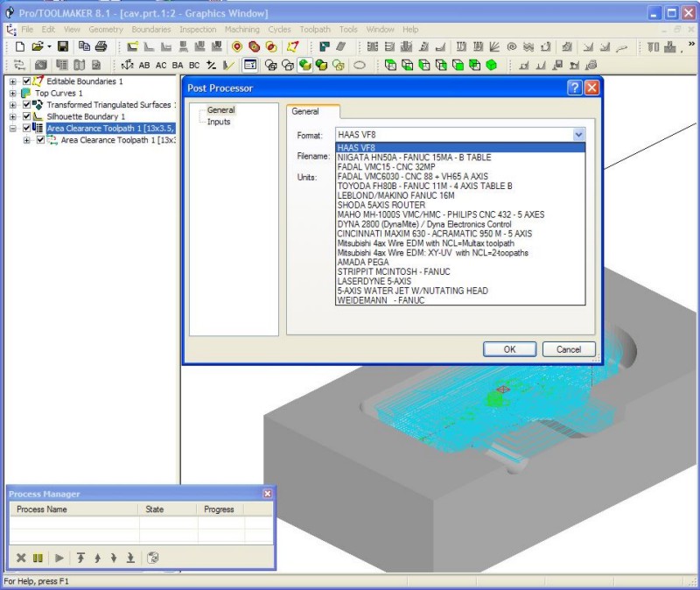Click the play/resume button in Process Manager

point(59,558)
